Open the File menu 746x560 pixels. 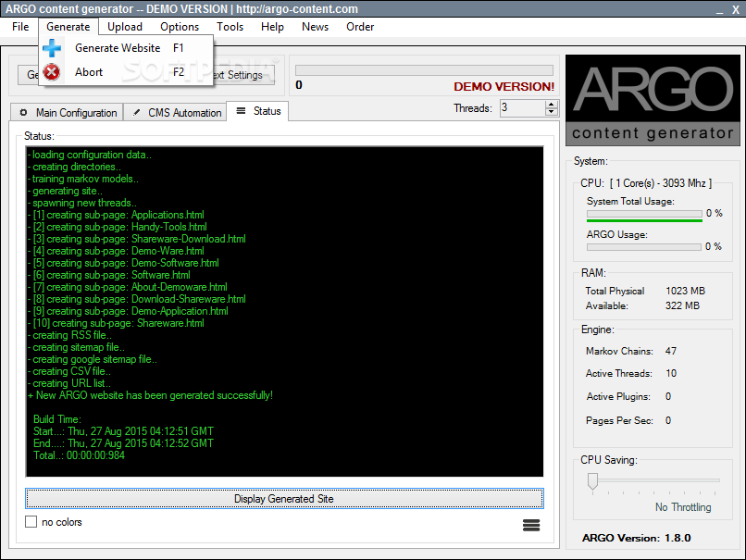tap(20, 27)
